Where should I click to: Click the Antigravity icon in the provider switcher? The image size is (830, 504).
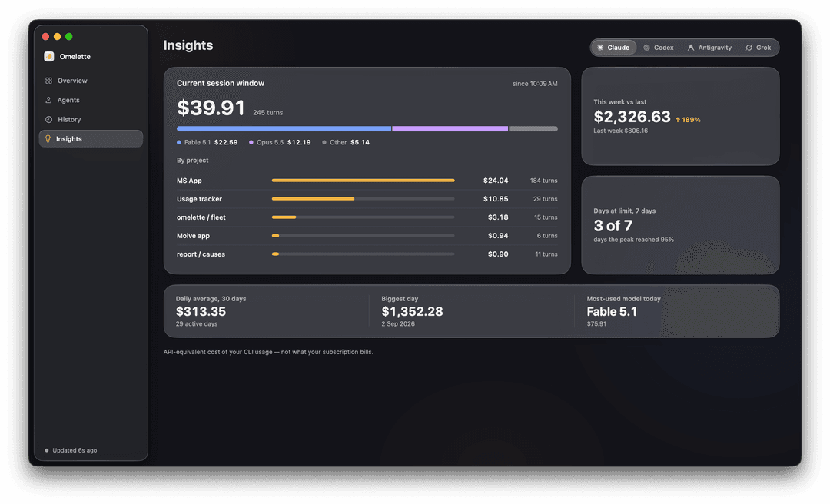pos(691,48)
